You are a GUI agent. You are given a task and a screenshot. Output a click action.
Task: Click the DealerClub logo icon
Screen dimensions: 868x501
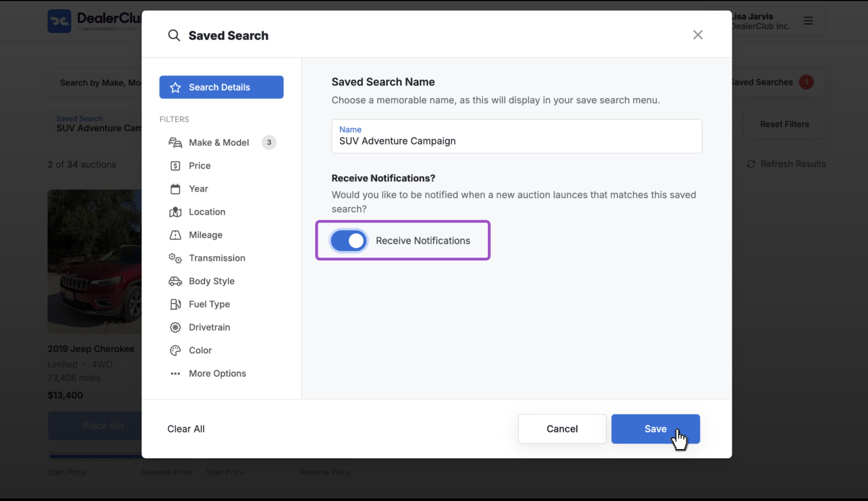59,21
